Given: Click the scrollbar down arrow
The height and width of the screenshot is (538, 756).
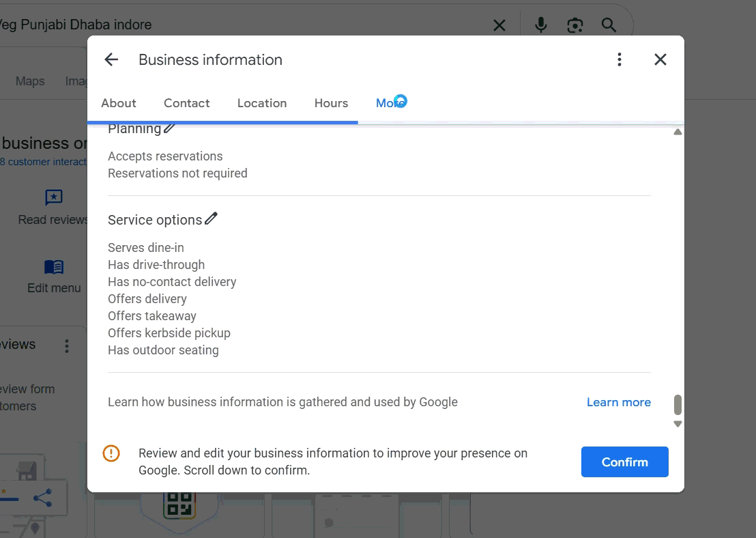Looking at the screenshot, I should [678, 424].
